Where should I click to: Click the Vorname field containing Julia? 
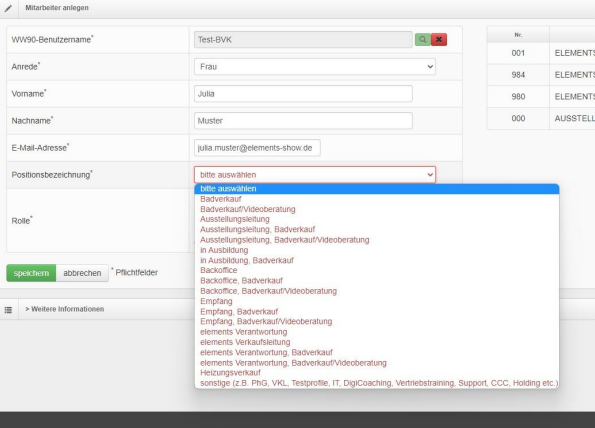pyautogui.click(x=303, y=94)
